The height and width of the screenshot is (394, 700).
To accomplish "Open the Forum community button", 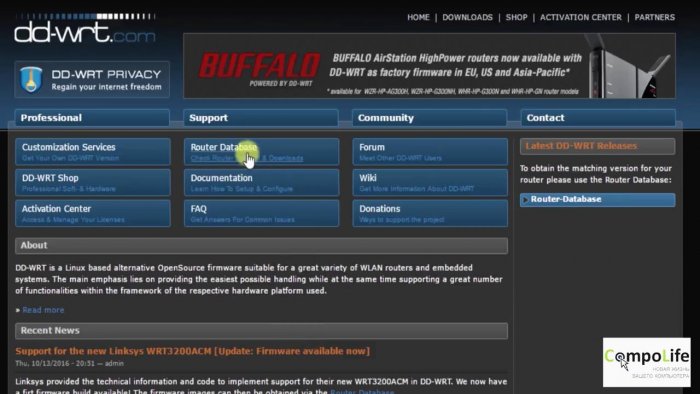I will (430, 152).
